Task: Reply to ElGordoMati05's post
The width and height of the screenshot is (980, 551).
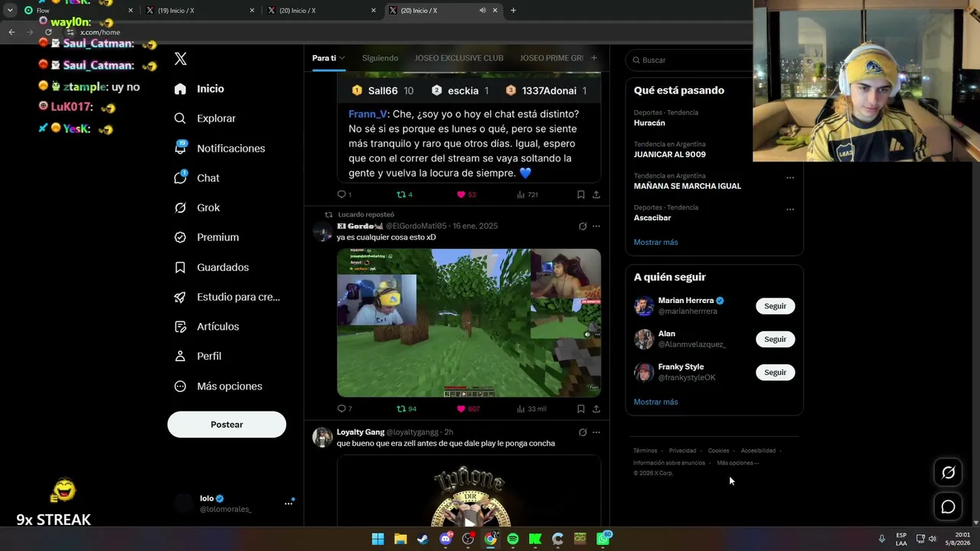Action: 345,409
